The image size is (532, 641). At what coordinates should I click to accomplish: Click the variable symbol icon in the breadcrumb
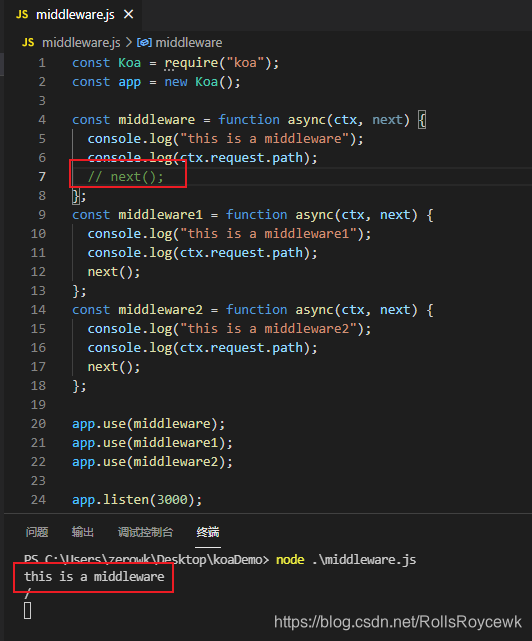(x=144, y=43)
